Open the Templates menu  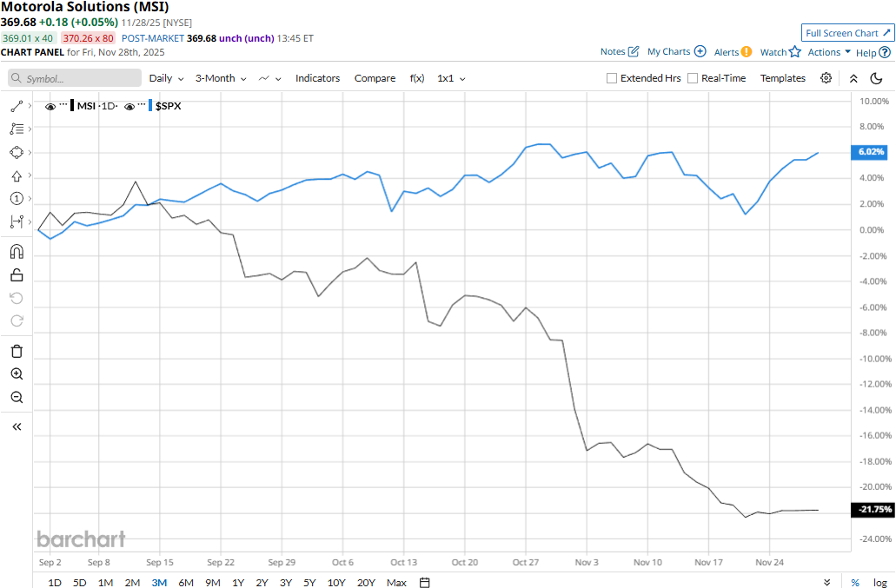[783, 78]
